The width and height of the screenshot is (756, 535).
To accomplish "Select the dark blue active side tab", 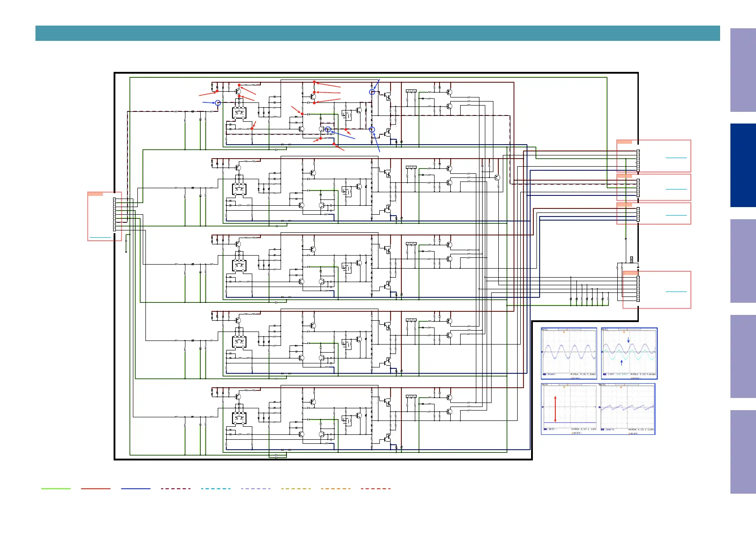I will click(x=743, y=165).
